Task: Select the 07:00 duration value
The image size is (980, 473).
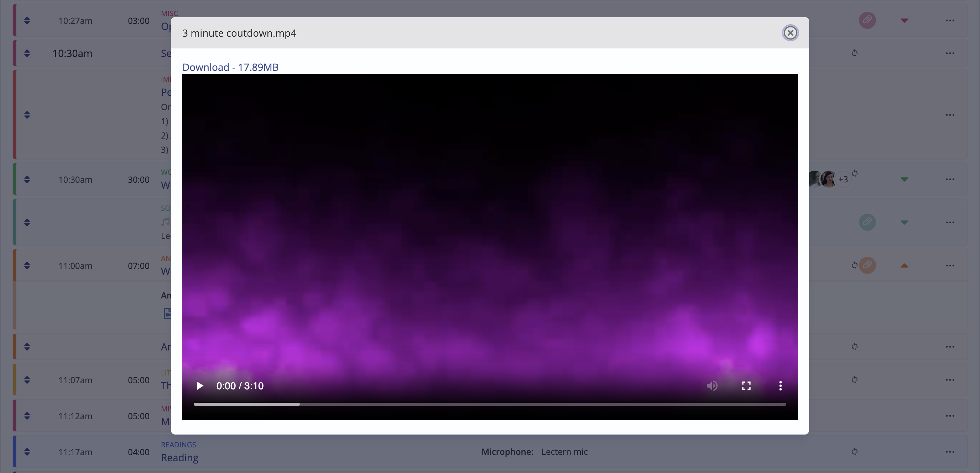Action: (x=139, y=266)
